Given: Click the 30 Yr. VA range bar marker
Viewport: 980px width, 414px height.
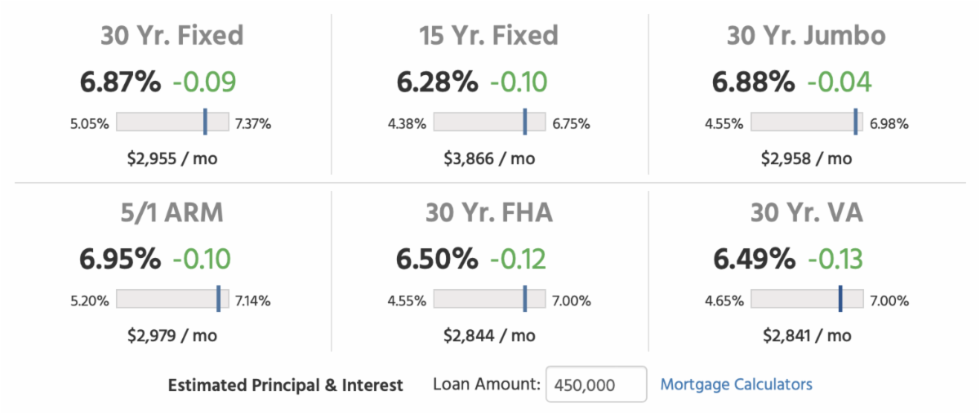Looking at the screenshot, I should pos(840,299).
